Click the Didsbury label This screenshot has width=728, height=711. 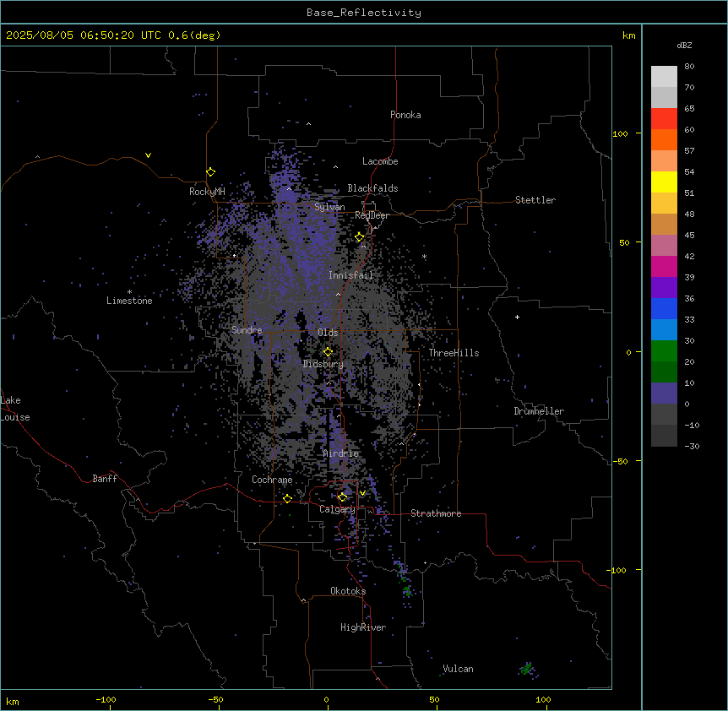[323, 364]
